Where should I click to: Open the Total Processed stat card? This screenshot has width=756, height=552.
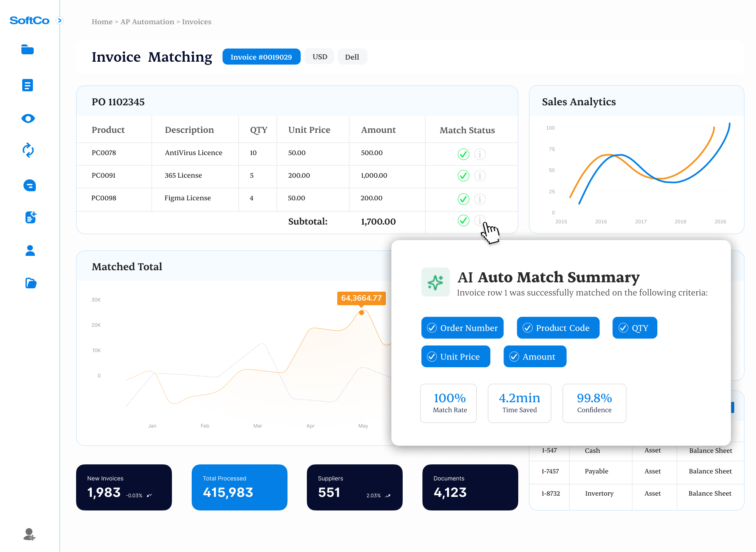pos(239,487)
